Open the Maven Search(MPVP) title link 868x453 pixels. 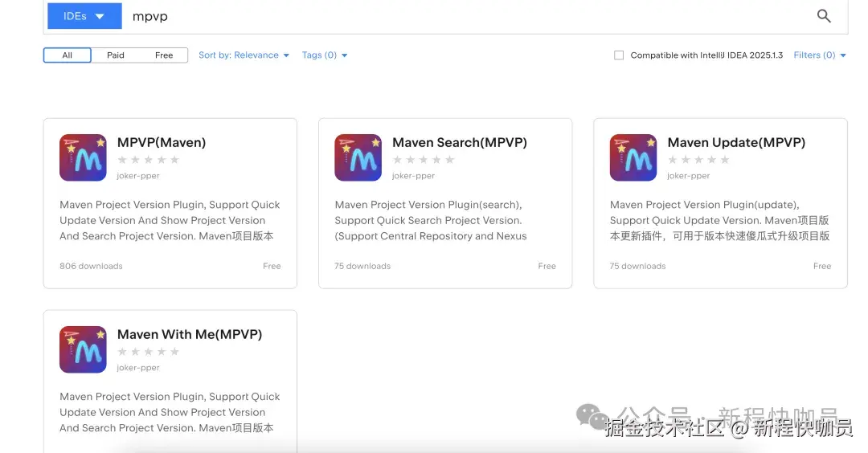460,143
